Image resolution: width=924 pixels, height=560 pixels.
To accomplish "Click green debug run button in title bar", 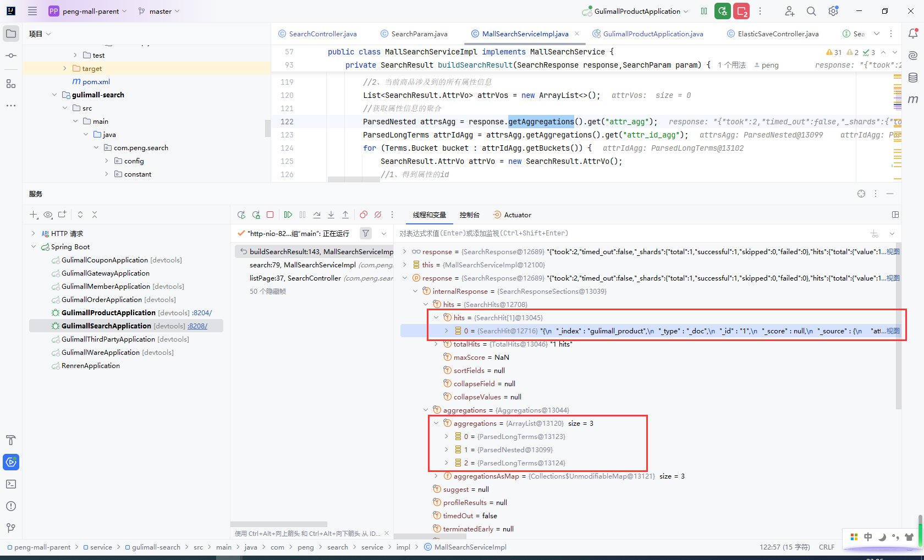I will (x=723, y=11).
